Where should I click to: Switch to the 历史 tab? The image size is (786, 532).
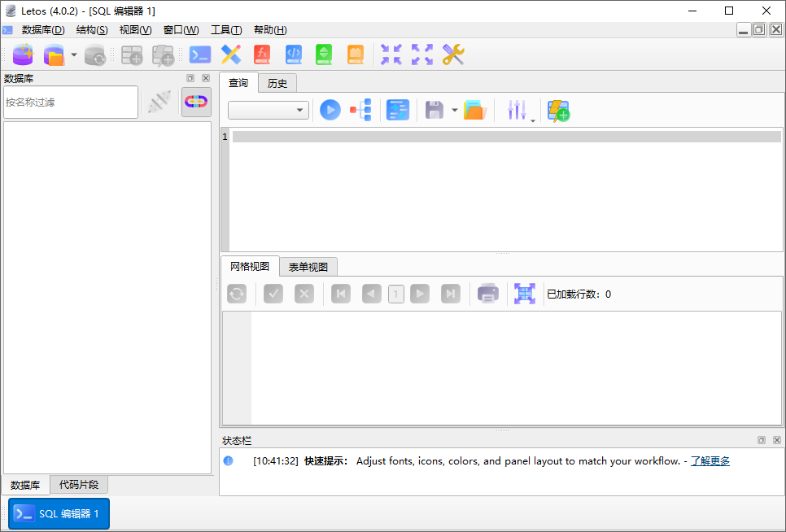pos(277,84)
